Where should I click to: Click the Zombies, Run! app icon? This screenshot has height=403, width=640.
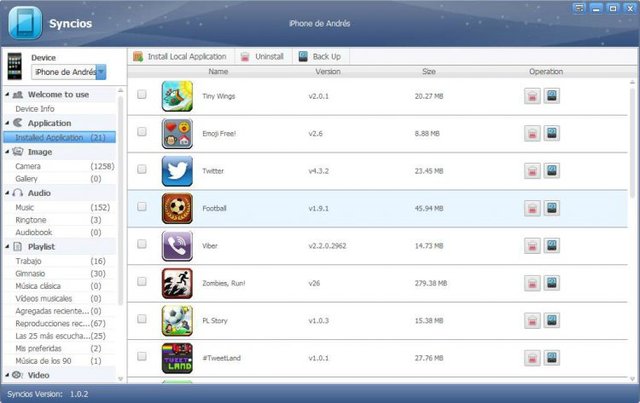tap(177, 283)
